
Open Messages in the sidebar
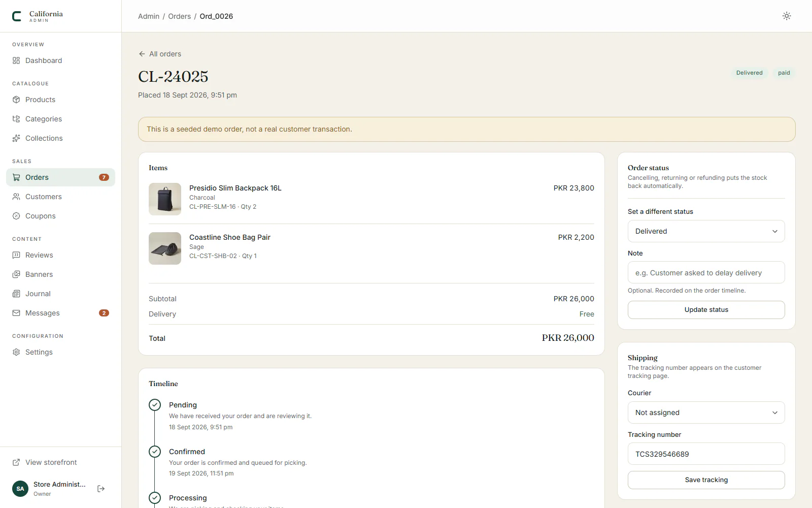61,313
